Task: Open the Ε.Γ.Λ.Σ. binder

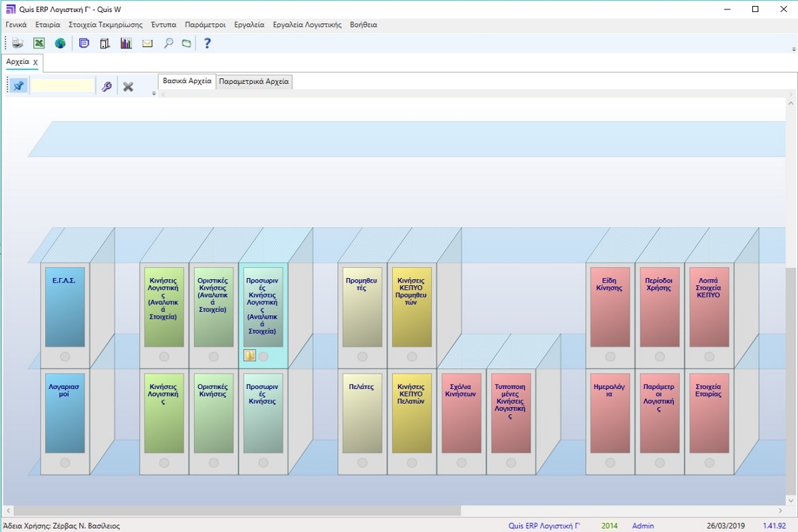Action: pyautogui.click(x=65, y=307)
